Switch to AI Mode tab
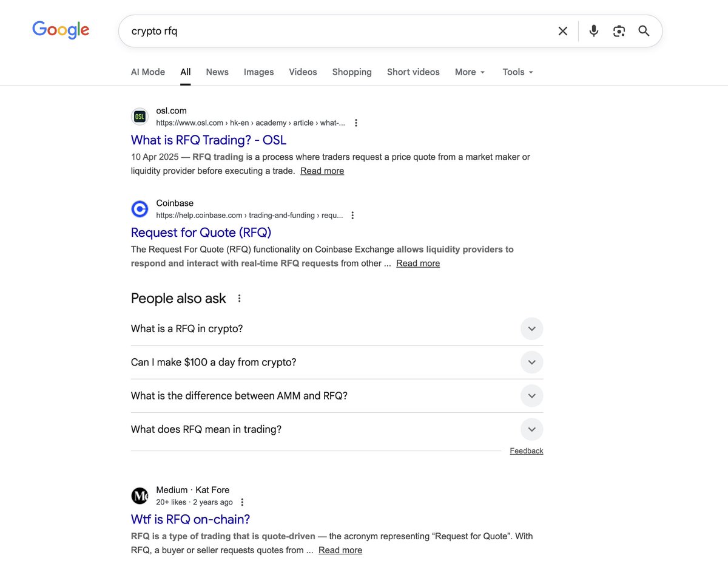This screenshot has width=728, height=575. point(148,72)
